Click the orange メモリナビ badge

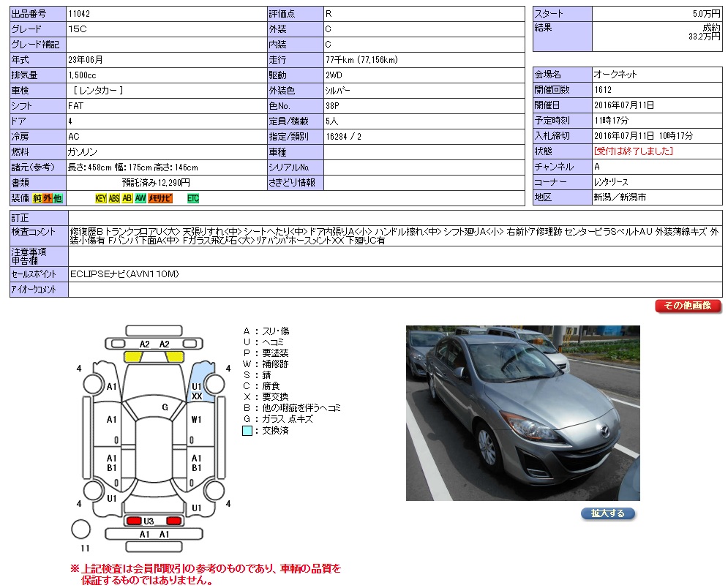pos(161,198)
